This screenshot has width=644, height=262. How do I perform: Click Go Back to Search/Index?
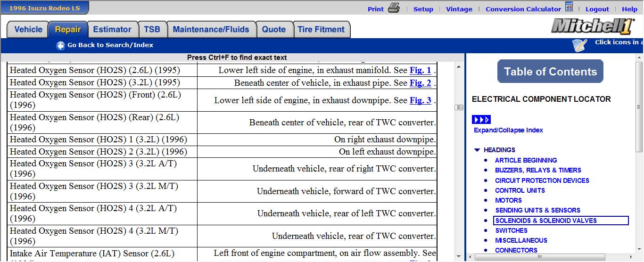(x=110, y=45)
